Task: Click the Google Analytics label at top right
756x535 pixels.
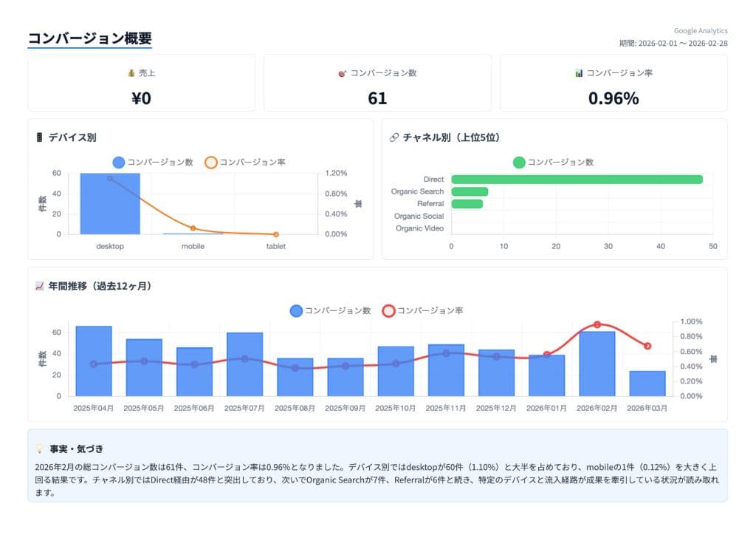Action: pos(701,31)
